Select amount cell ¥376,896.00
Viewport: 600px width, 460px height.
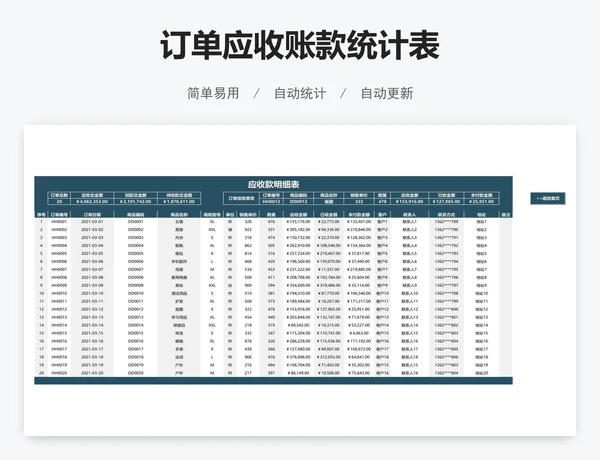pyautogui.click(x=298, y=357)
